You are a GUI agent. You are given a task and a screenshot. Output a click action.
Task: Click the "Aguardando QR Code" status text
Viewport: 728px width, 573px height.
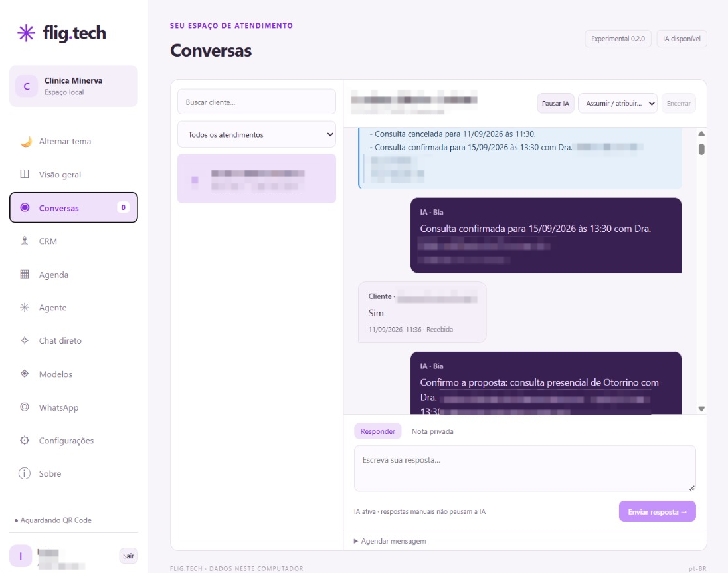(x=56, y=520)
